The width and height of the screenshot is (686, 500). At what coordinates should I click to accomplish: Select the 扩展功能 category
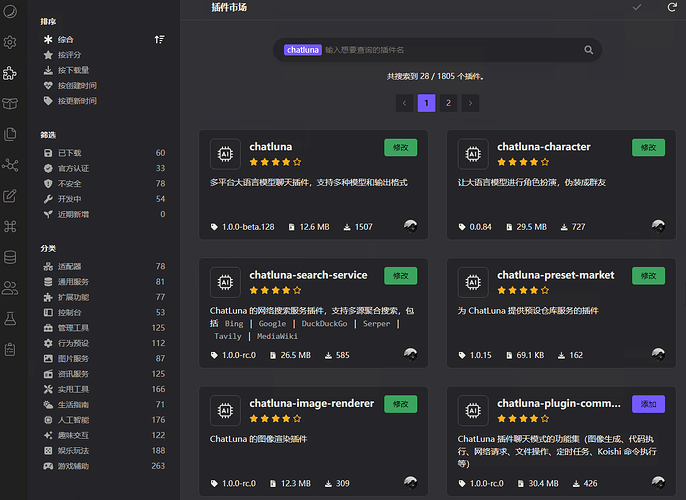(104, 297)
